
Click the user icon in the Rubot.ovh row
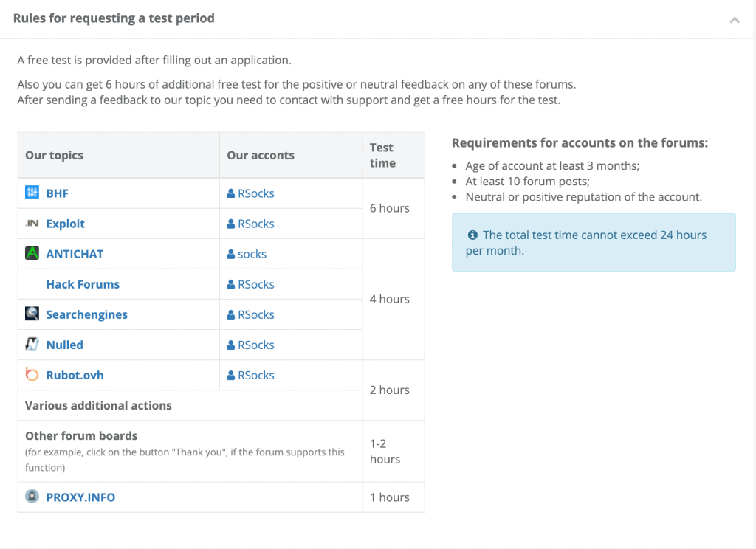(231, 376)
